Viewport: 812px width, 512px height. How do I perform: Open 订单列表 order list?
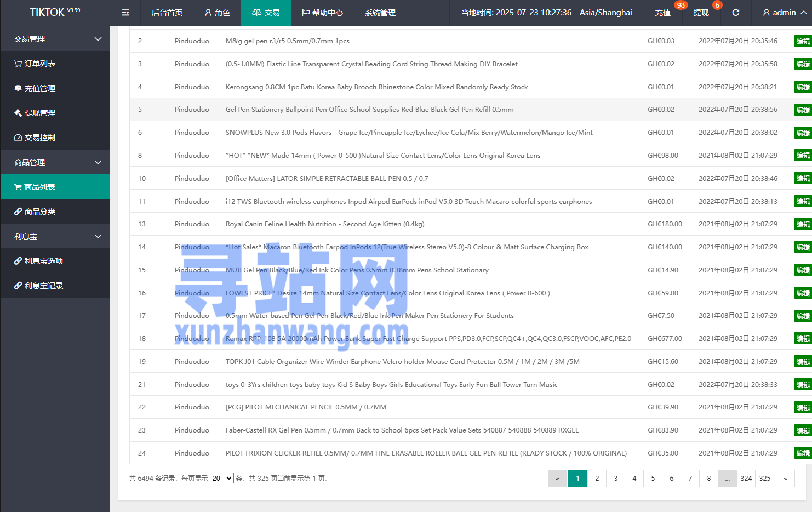55,64
